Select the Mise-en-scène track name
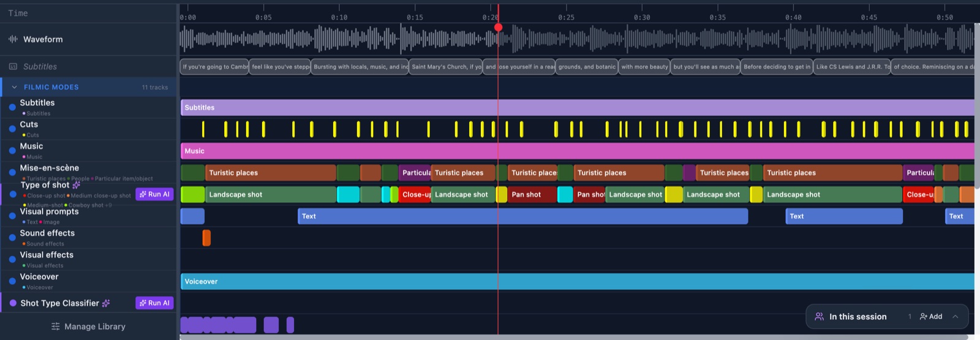The height and width of the screenshot is (340, 980). pyautogui.click(x=49, y=168)
